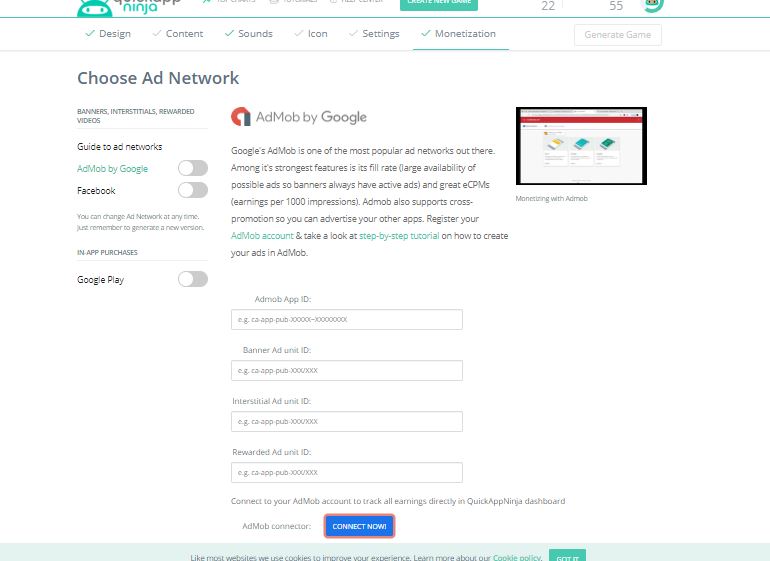Switch to the Sounds tab
Image resolution: width=770 pixels, height=561 pixels.
[x=248, y=33]
